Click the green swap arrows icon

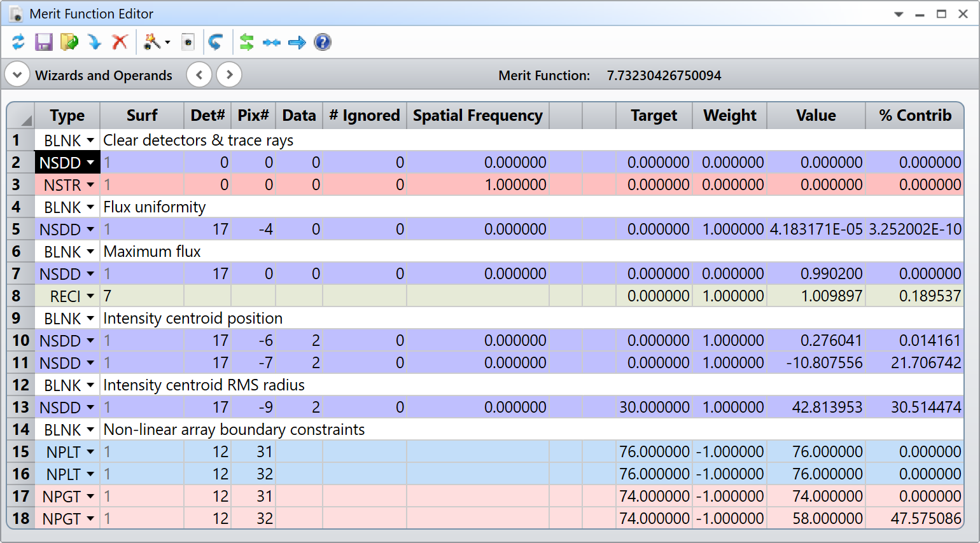tap(246, 43)
